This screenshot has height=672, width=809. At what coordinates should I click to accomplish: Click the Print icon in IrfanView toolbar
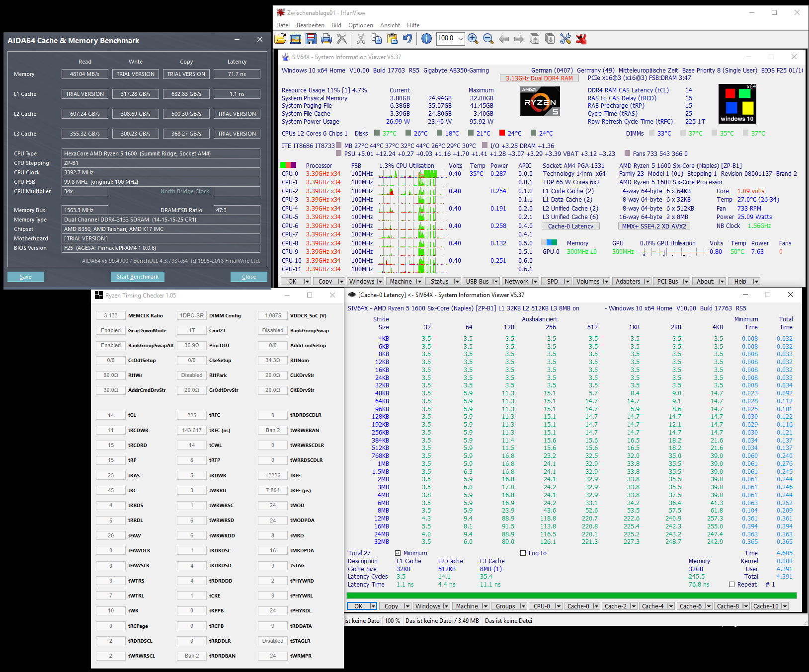(326, 39)
